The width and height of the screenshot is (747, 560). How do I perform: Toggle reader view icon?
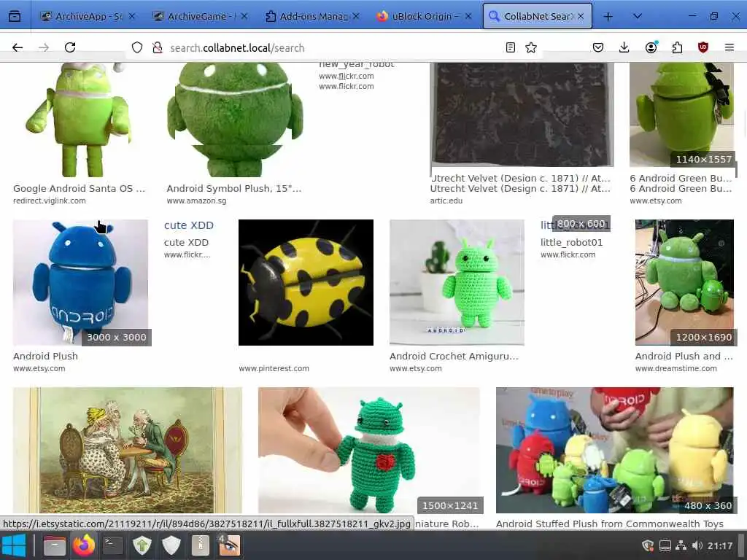pos(510,47)
